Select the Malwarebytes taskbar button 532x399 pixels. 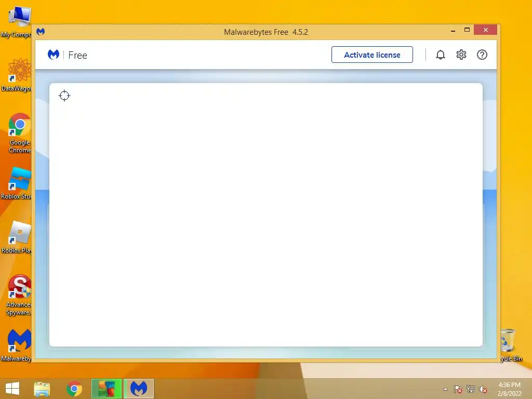pos(138,389)
